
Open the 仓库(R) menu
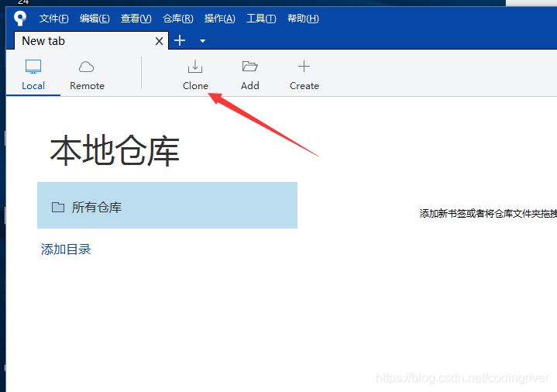click(x=178, y=19)
